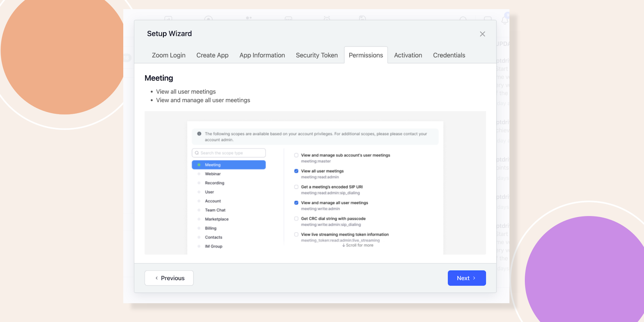
Task: Go to the Security Token tab
Action: coord(317,55)
